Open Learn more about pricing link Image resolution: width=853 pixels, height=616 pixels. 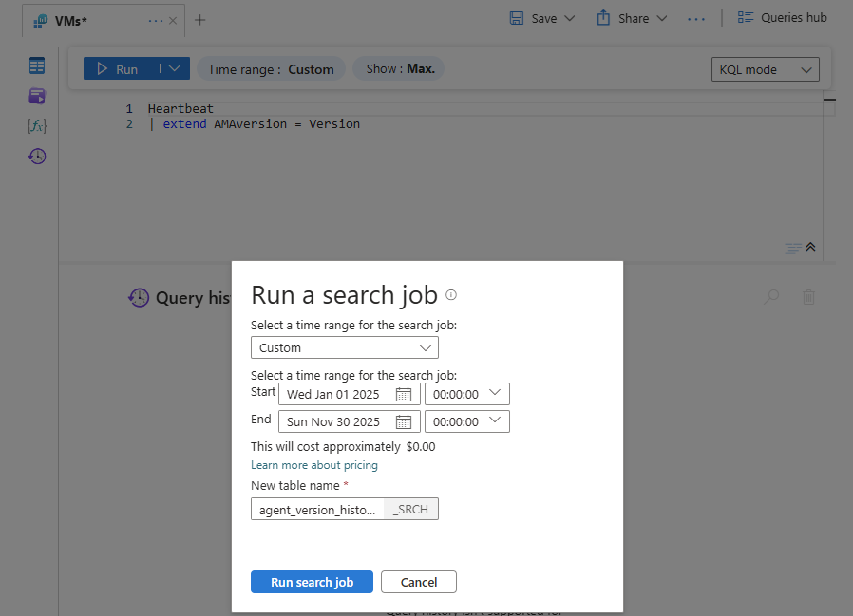point(313,465)
